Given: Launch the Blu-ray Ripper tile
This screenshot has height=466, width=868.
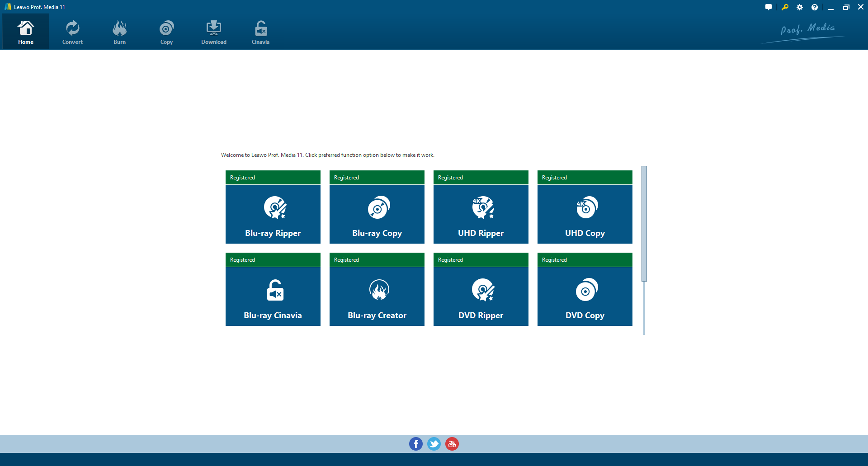Looking at the screenshot, I should click(x=273, y=214).
